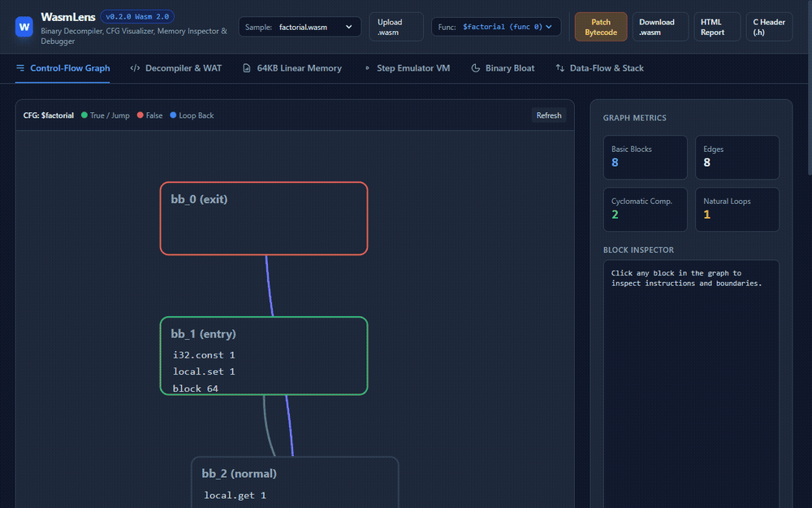Select the bb_2 (normal) block node
This screenshot has height=508, width=812.
[296, 483]
